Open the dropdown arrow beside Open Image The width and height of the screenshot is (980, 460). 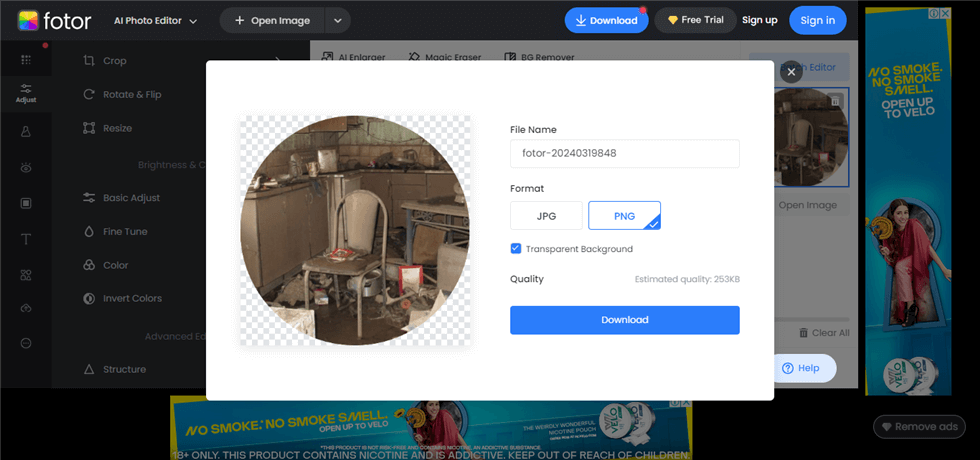tap(338, 21)
